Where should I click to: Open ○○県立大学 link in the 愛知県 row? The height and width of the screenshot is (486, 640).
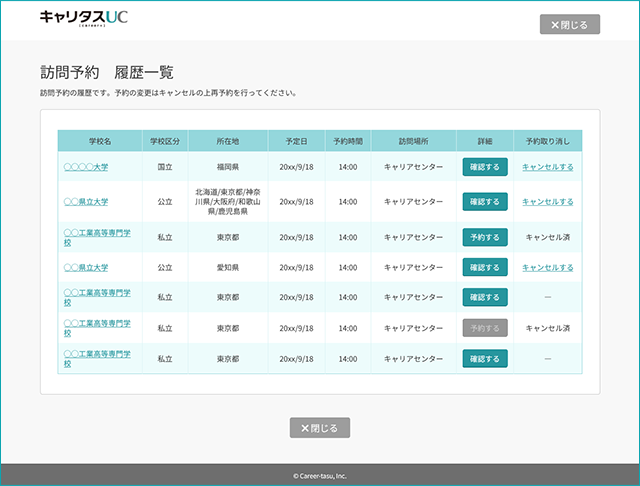(86, 268)
